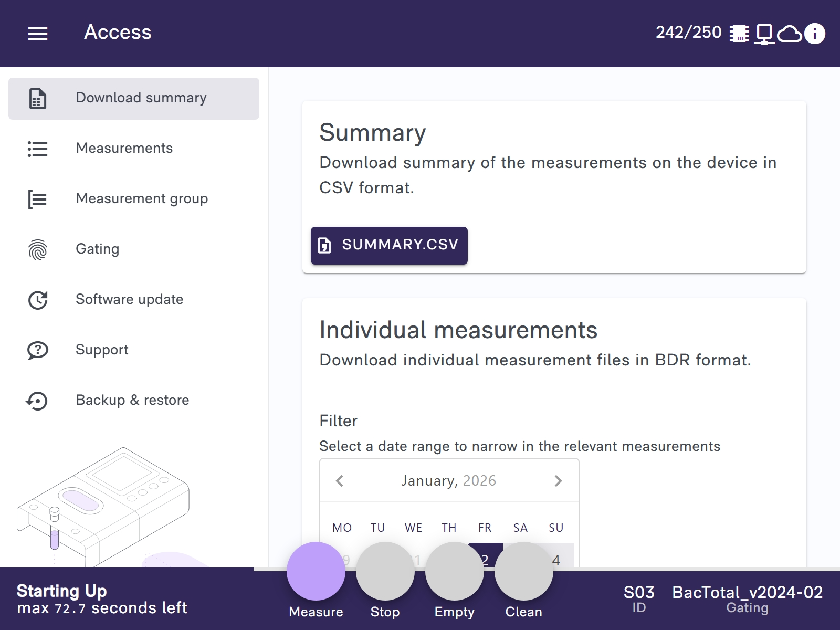Image resolution: width=840 pixels, height=630 pixels.
Task: Click the cloud connection status icon
Action: pyautogui.click(x=789, y=34)
